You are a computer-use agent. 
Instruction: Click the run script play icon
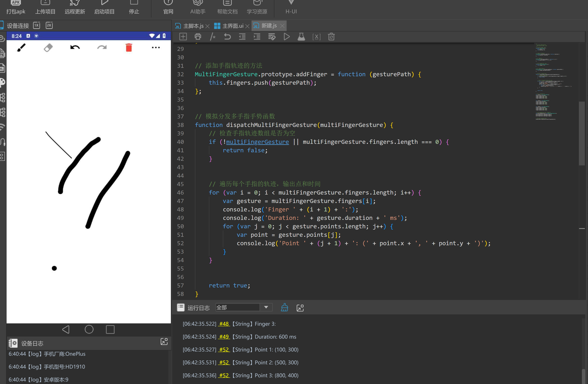pyautogui.click(x=287, y=37)
